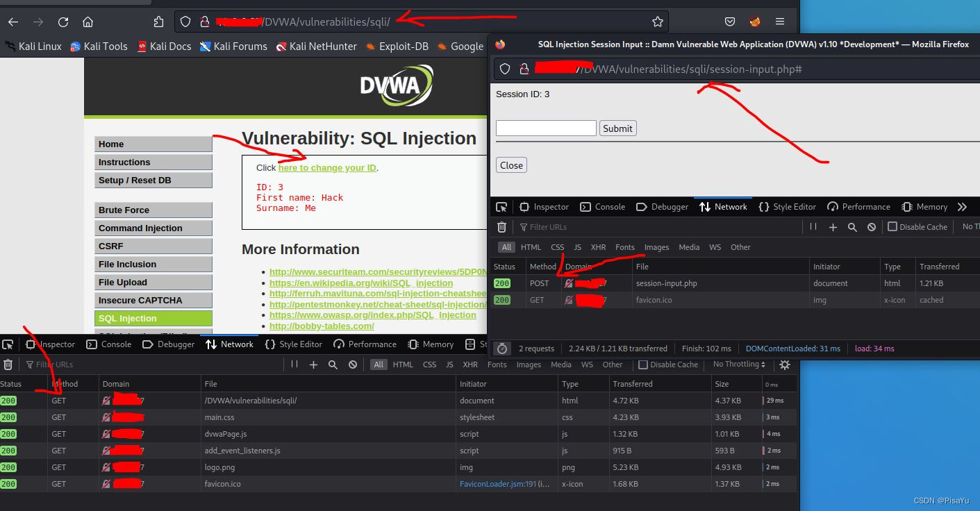Screen dimensions: 980x511
Task: Pick an element in main window devtools
Action: pos(8,344)
